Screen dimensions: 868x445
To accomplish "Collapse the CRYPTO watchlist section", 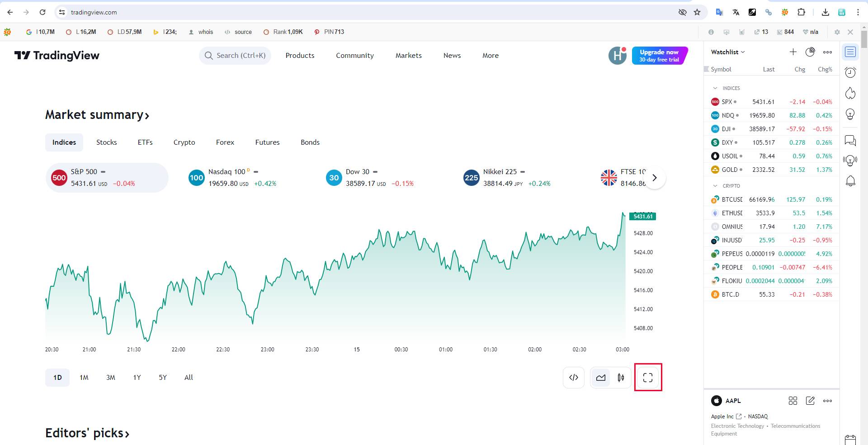I will 715,186.
